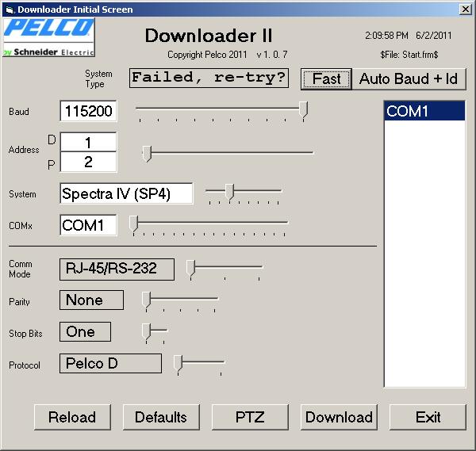Click the COMx port slider thumb
476x451 pixels.
click(133, 224)
